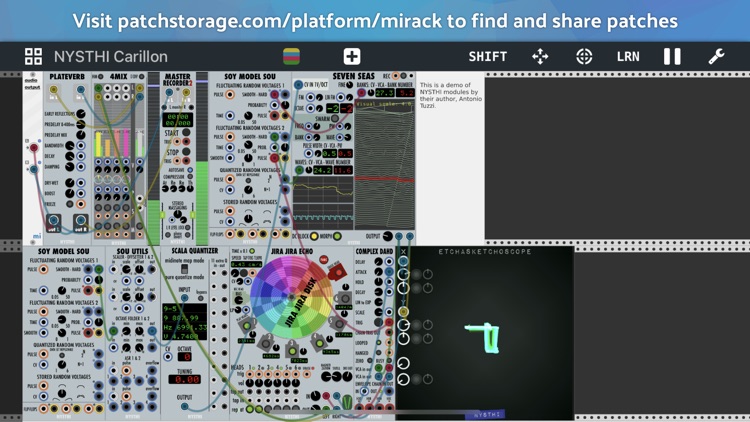Click Seven Seas CV IN 1V/OCT jack
Viewport: 750px width, 422px height.
click(298, 85)
